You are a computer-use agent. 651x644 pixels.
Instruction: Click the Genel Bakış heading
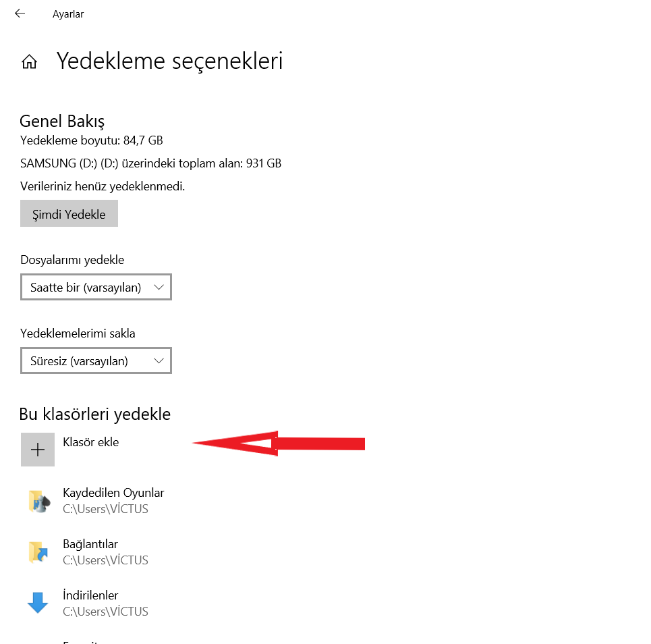pyautogui.click(x=62, y=122)
